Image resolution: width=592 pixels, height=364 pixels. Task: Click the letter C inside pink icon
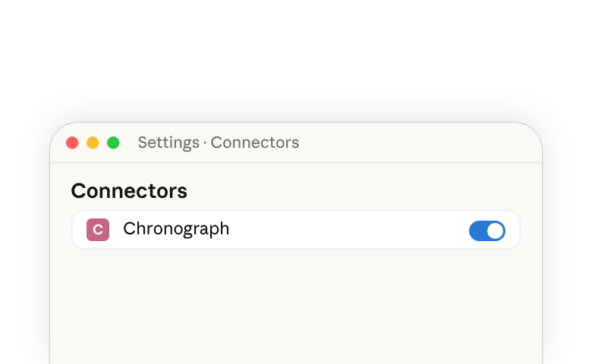click(98, 230)
